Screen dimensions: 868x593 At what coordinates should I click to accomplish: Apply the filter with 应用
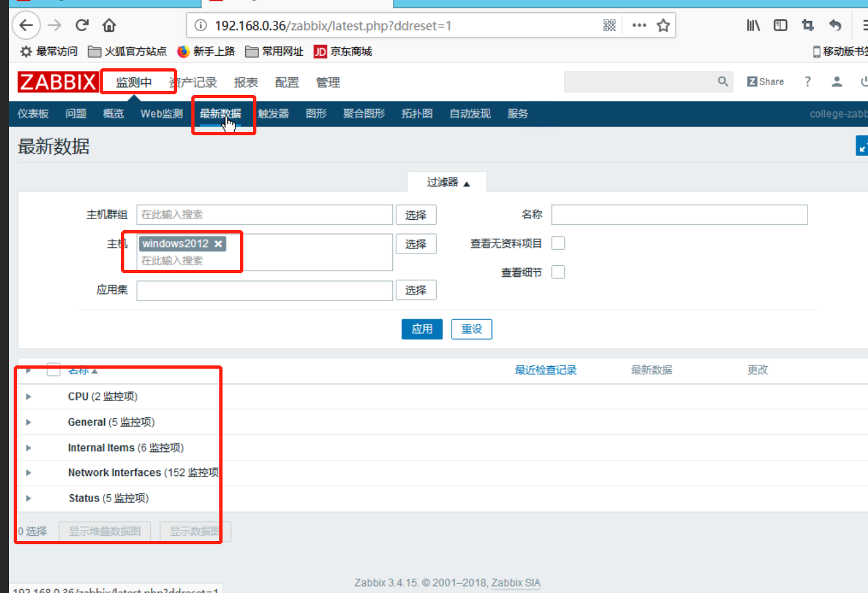coord(422,329)
